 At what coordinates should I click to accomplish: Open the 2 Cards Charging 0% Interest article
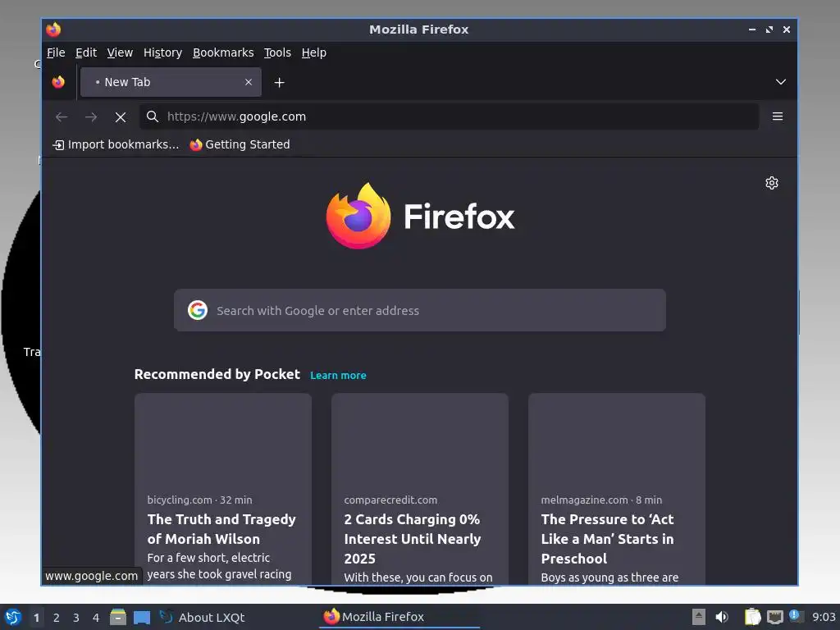pyautogui.click(x=412, y=539)
